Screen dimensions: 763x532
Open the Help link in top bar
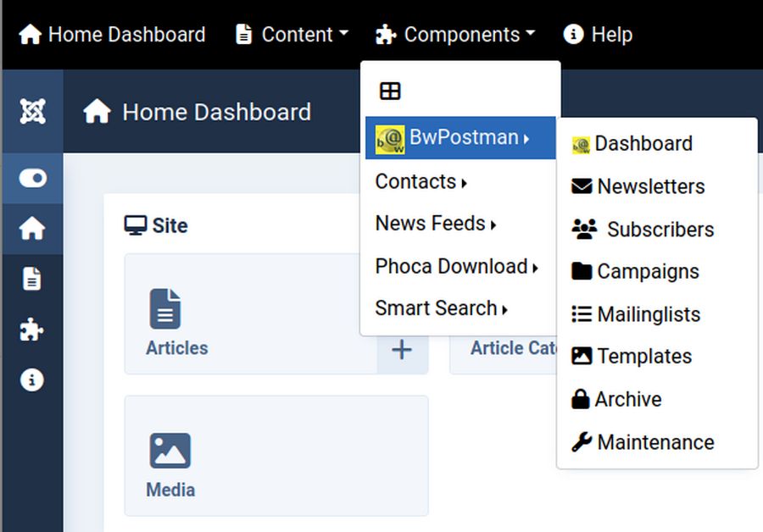598,35
